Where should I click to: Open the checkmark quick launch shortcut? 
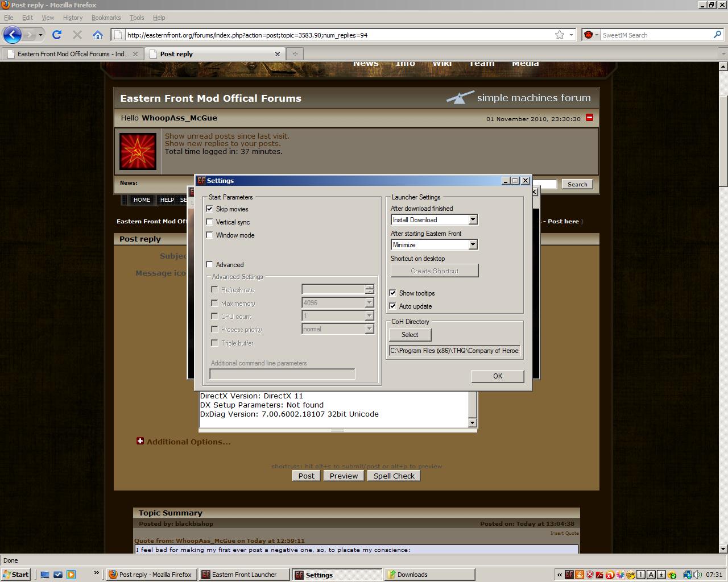click(x=58, y=575)
